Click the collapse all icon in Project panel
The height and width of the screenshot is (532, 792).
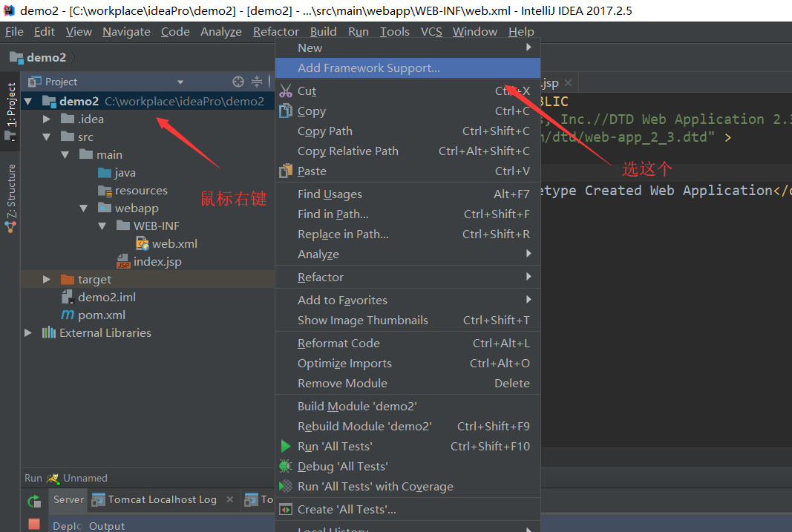(257, 82)
